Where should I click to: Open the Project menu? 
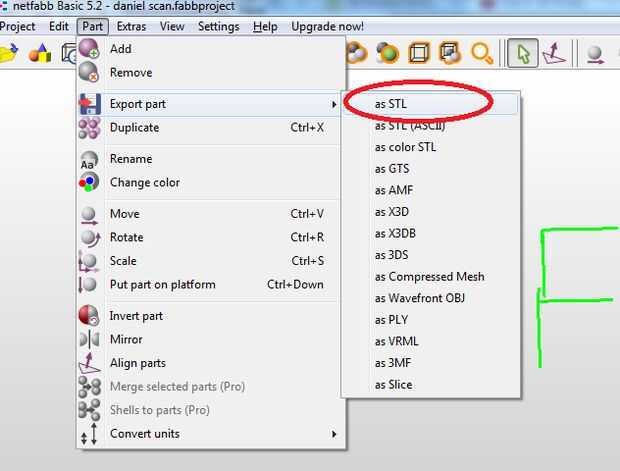pos(17,26)
